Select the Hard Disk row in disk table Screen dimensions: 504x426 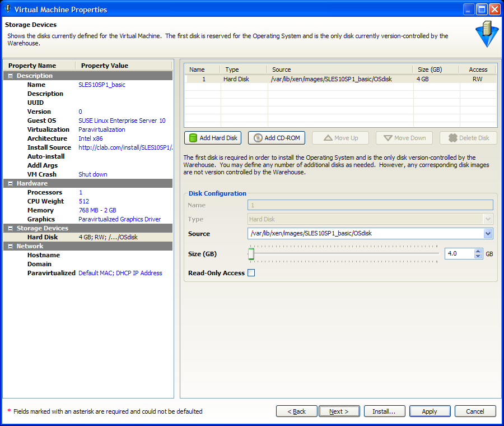pyautogui.click(x=340, y=79)
